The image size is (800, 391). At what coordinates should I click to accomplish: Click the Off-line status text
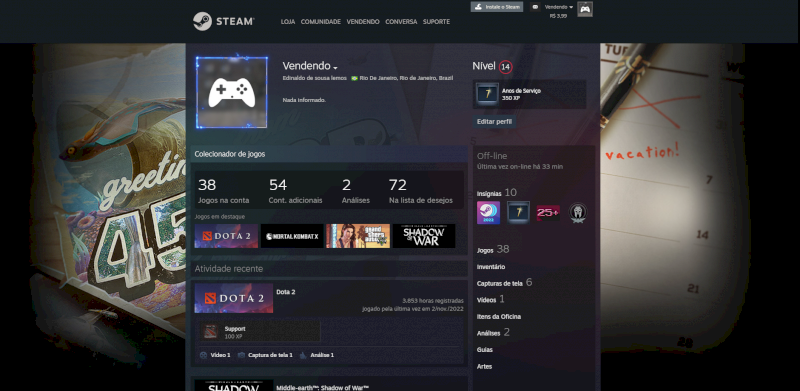[492, 156]
